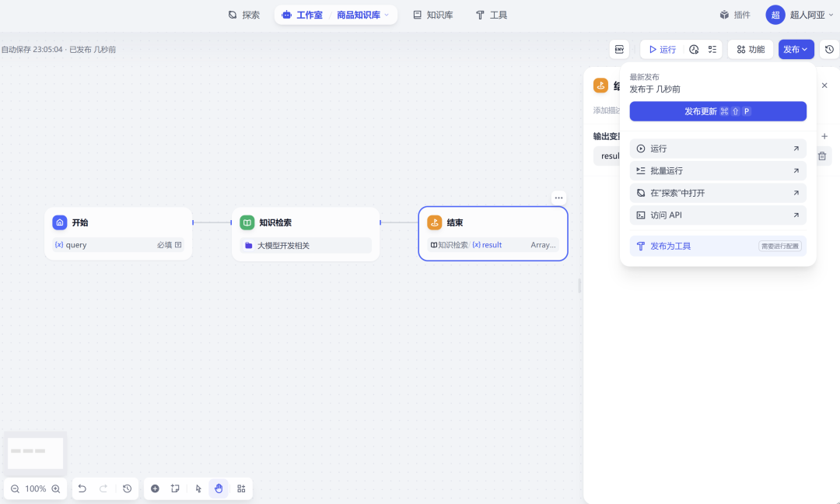This screenshot has width=840, height=504.
Task: Expand the 商品知识库 app dropdown
Action: pyautogui.click(x=387, y=15)
